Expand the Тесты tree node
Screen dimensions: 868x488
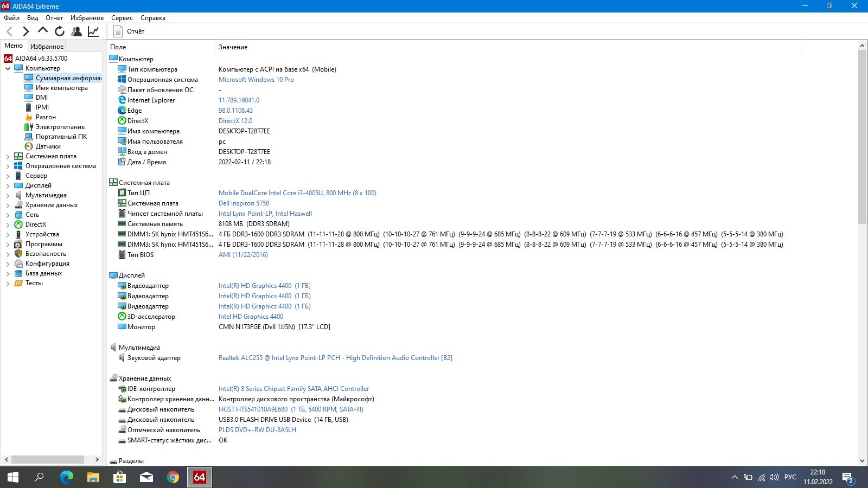(8, 283)
